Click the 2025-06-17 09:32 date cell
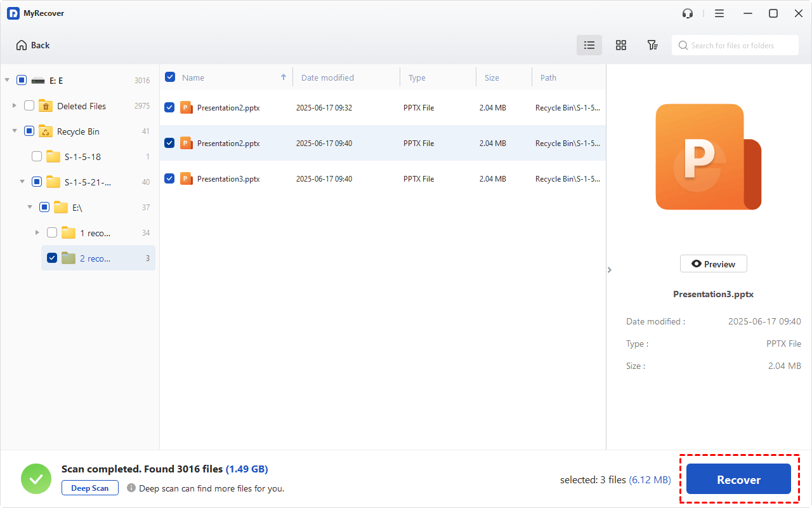Viewport: 812px width, 508px height. point(324,108)
